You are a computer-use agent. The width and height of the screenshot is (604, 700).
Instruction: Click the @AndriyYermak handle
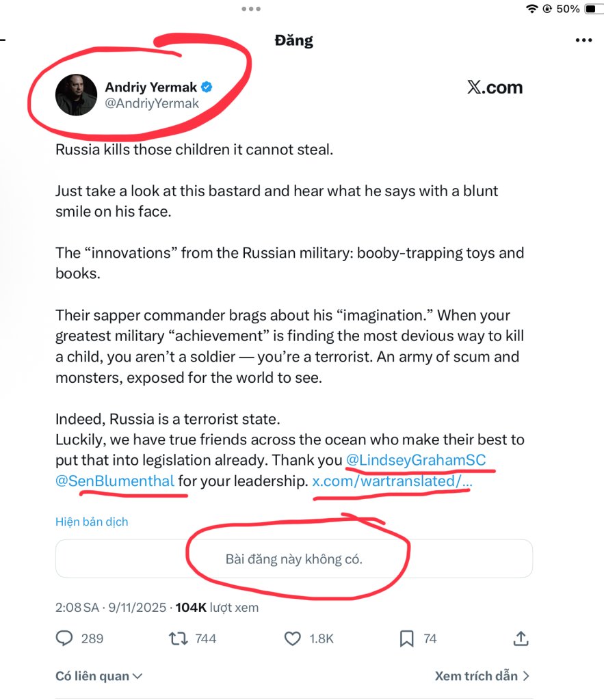[x=152, y=103]
